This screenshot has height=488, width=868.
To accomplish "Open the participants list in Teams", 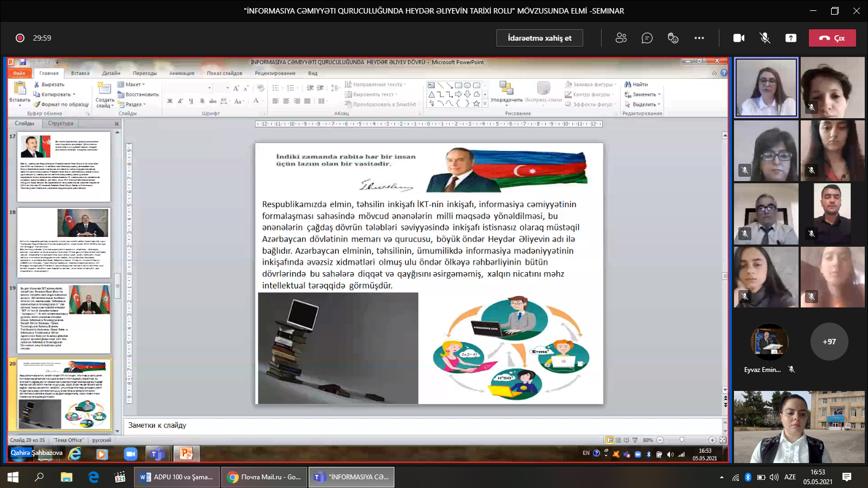I will 621,38.
